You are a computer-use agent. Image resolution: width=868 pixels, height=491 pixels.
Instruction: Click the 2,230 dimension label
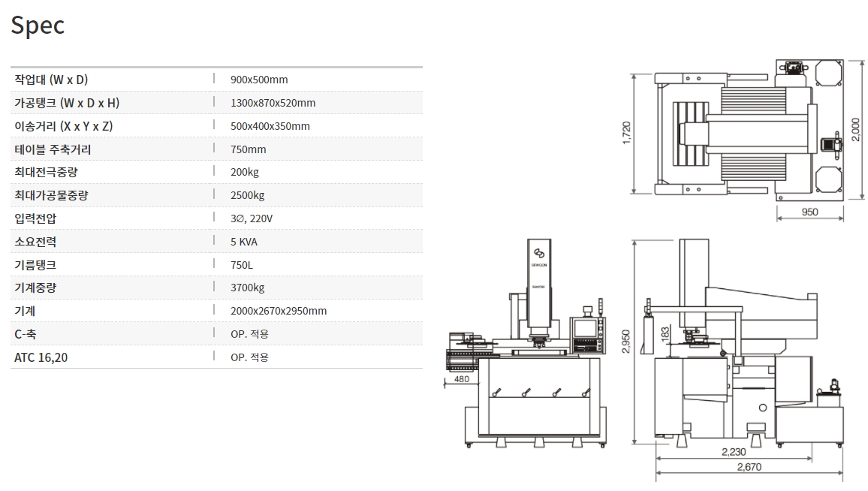point(733,452)
